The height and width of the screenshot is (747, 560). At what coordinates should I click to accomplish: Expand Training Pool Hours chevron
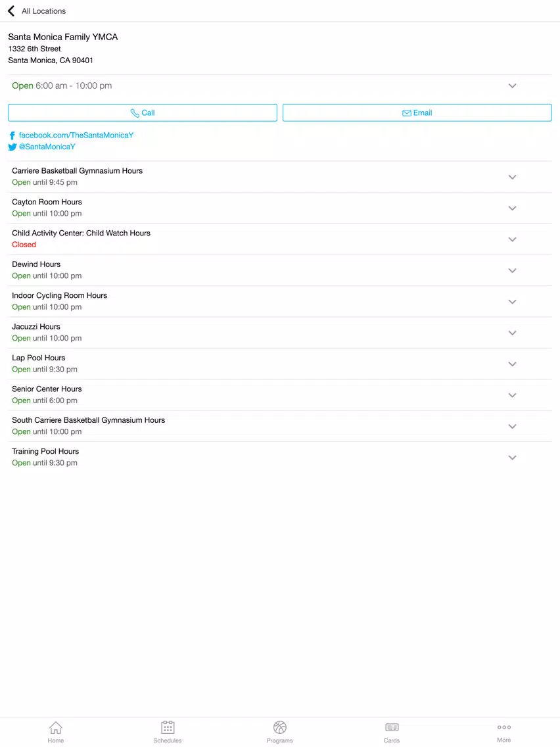[x=513, y=458]
